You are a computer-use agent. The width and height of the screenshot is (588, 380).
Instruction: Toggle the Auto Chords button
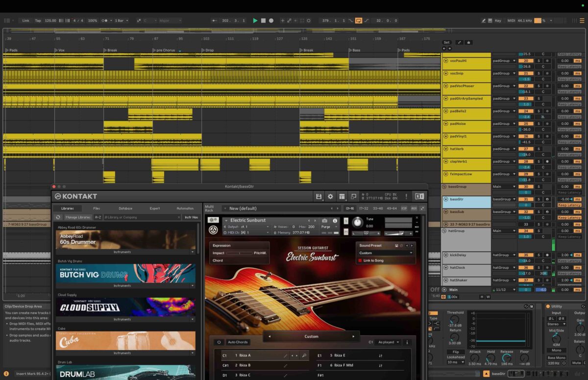point(238,342)
